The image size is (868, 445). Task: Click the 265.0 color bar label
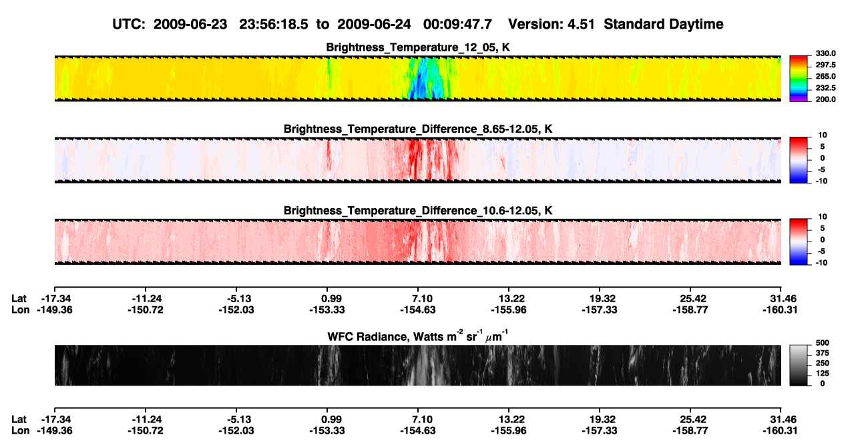tap(825, 76)
